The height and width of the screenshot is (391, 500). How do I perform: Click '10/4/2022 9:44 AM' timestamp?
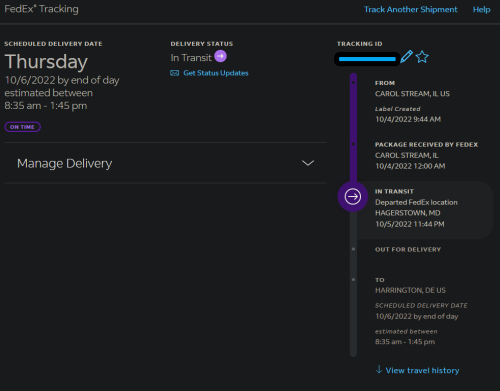coord(408,119)
